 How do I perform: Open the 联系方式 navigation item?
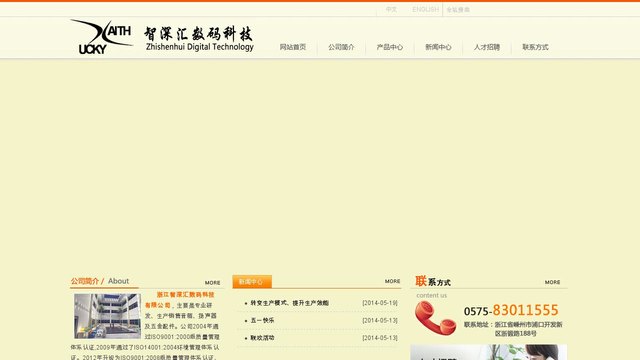coord(536,47)
